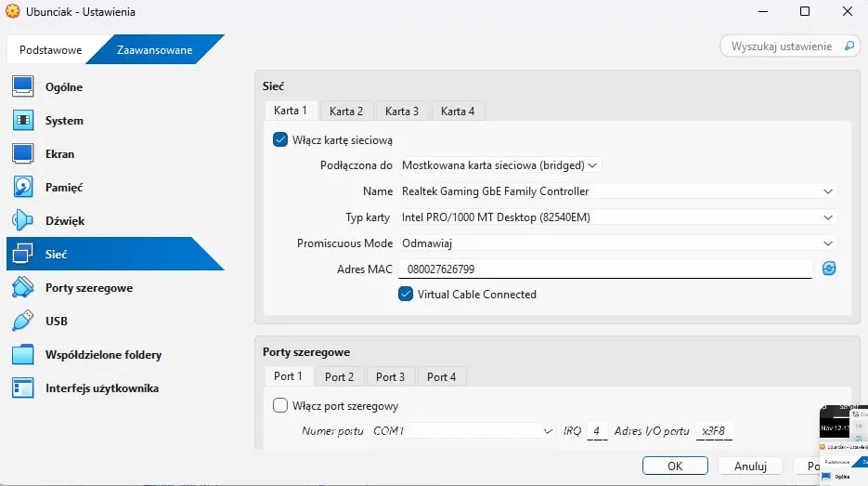Image resolution: width=868 pixels, height=486 pixels.
Task: Select the Port 2 tab
Action: (339, 377)
